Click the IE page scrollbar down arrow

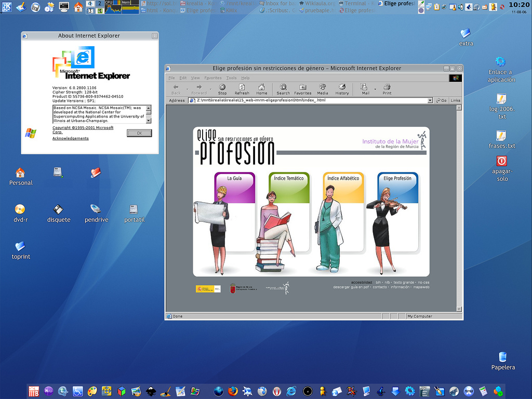click(459, 309)
